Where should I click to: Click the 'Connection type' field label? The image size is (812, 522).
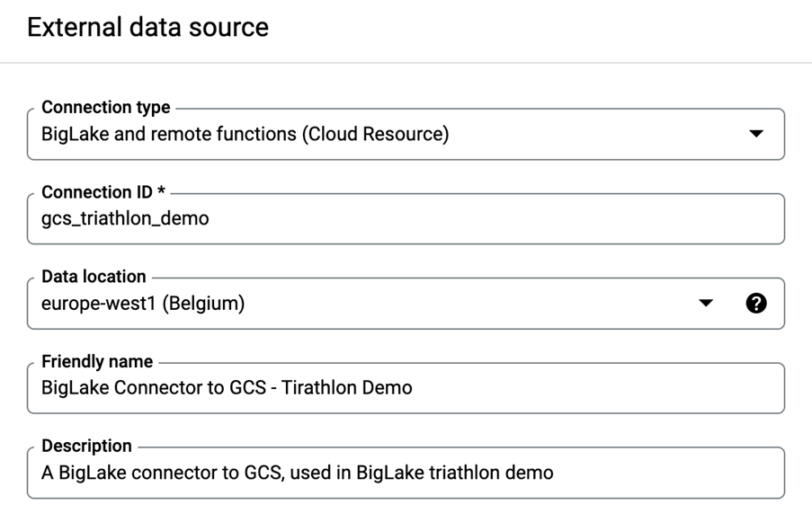pyautogui.click(x=106, y=108)
